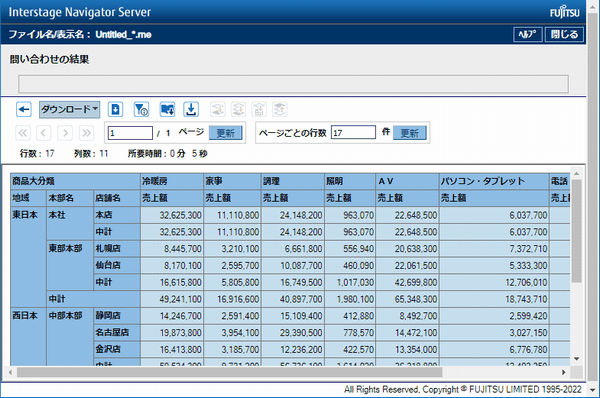Click the 札幌店 store cell

117,248
